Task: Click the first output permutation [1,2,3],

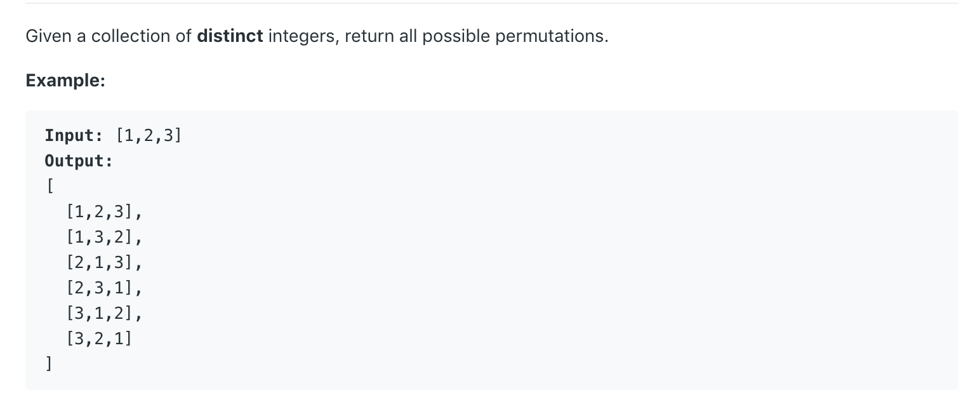Action: tap(103, 211)
